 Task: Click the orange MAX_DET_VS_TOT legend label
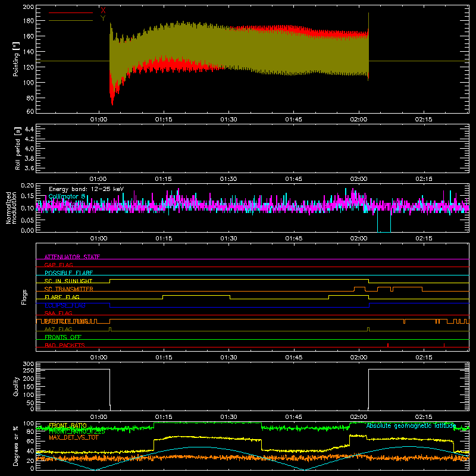pos(74,437)
